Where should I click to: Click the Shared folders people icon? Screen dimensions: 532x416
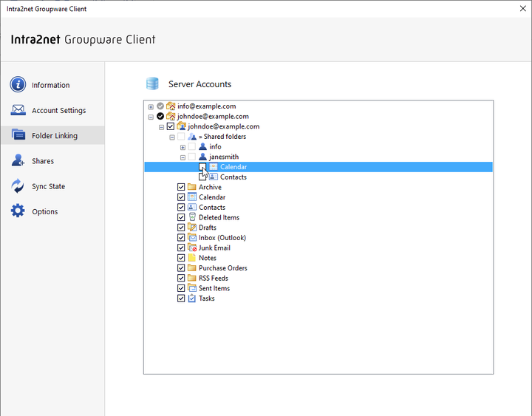tap(192, 137)
